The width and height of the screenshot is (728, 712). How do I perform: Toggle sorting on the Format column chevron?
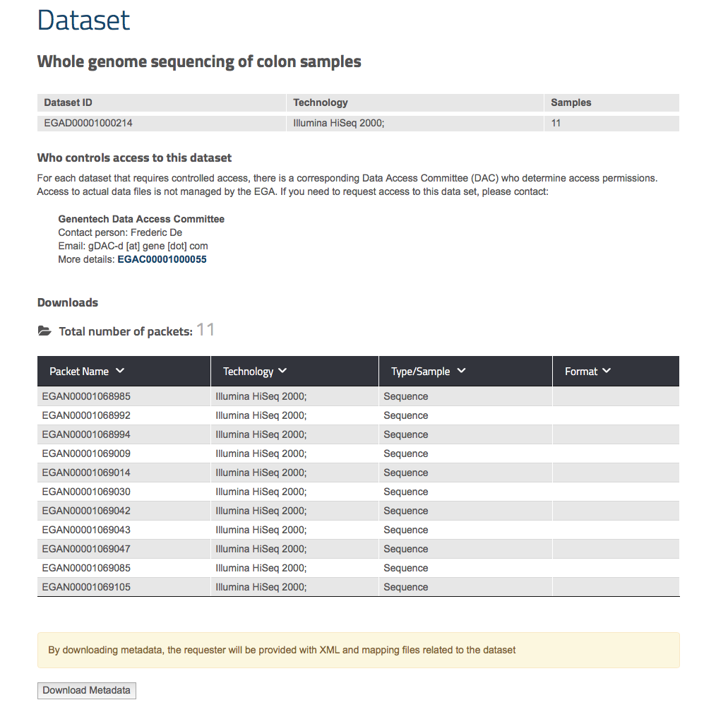click(x=607, y=371)
